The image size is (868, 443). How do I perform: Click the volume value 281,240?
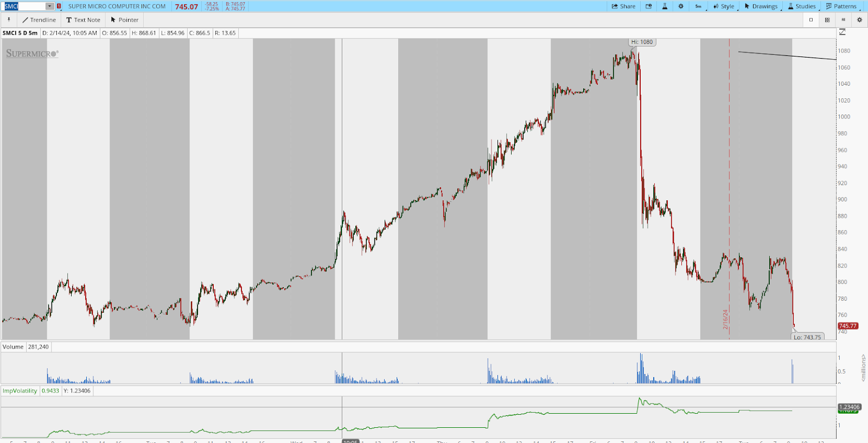pyautogui.click(x=39, y=347)
